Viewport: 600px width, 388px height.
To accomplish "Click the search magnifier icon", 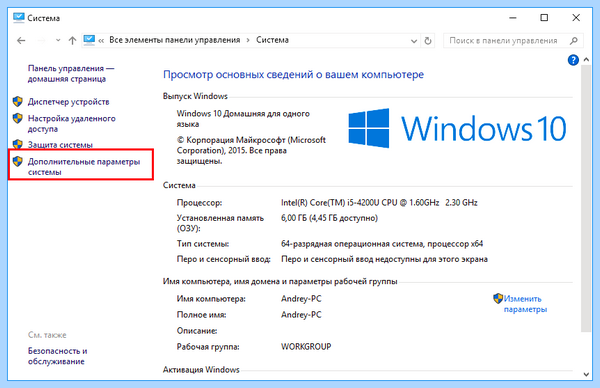I will tap(574, 41).
